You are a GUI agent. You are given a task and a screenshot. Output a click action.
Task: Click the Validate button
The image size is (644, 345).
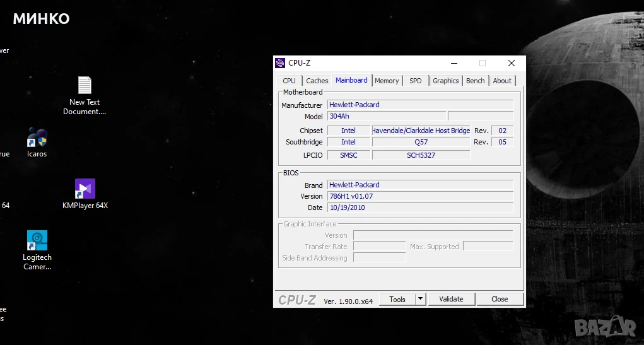click(451, 300)
